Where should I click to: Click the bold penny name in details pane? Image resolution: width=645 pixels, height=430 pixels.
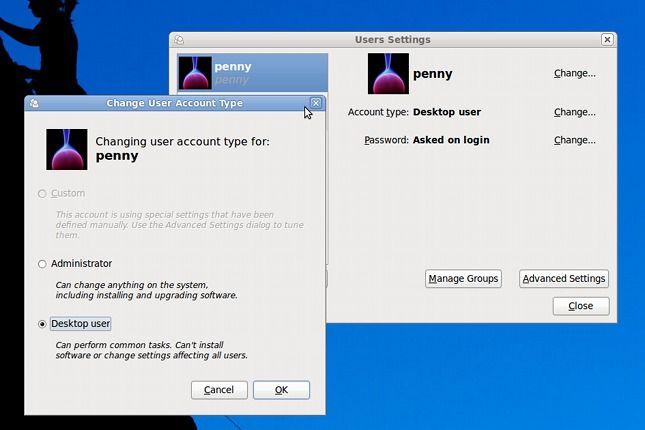pos(433,74)
